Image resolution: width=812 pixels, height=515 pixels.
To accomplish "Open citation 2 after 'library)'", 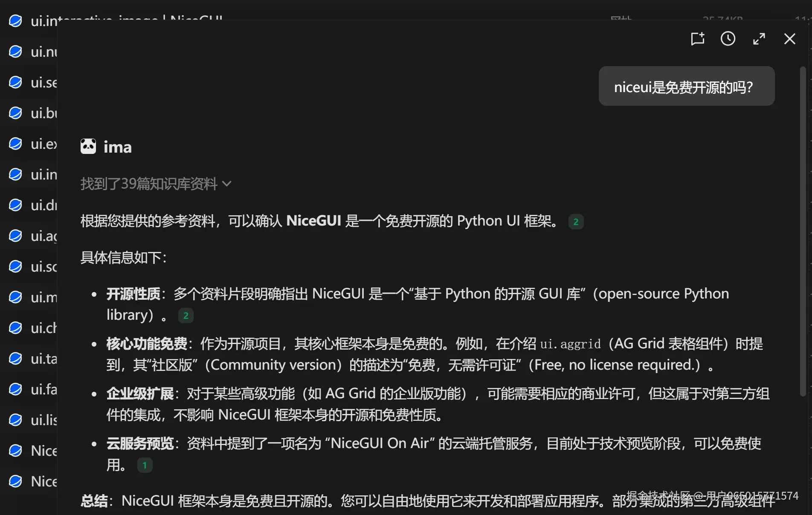I will (186, 315).
